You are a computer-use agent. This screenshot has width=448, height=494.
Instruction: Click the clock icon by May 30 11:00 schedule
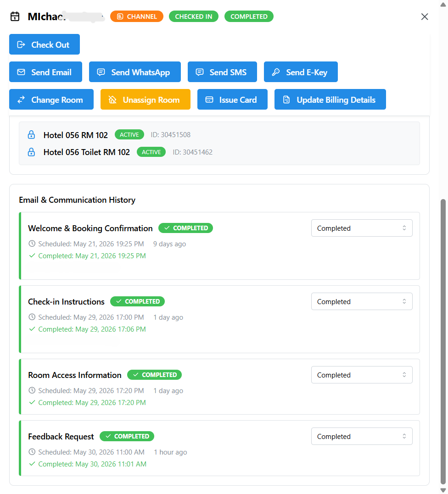click(32, 452)
